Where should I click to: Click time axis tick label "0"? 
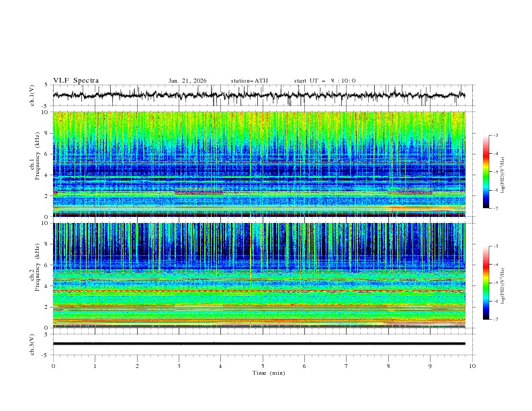coord(53,366)
